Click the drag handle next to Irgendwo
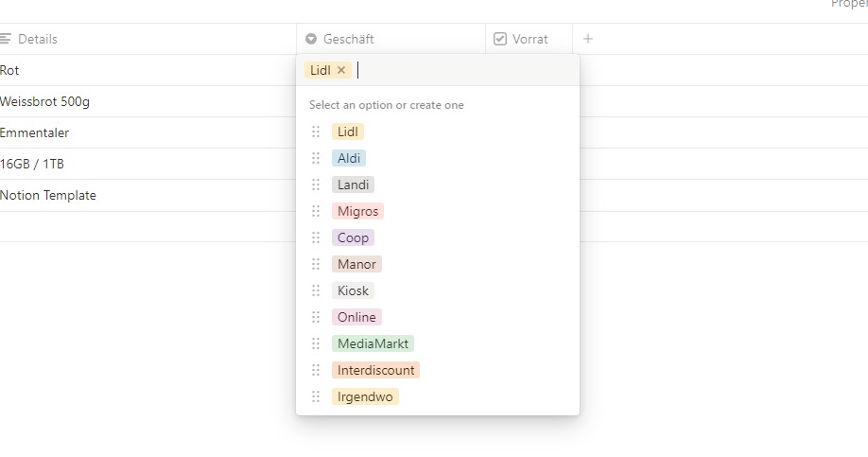868x457 pixels. point(316,396)
